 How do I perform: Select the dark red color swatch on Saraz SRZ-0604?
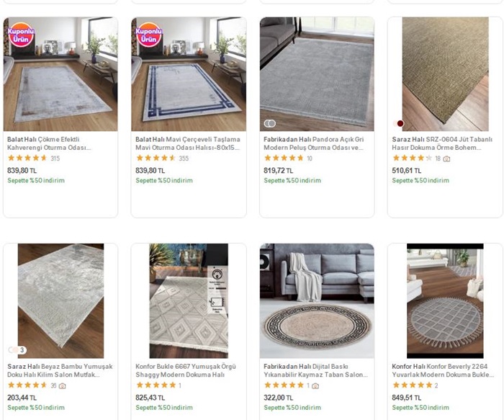tap(400, 123)
